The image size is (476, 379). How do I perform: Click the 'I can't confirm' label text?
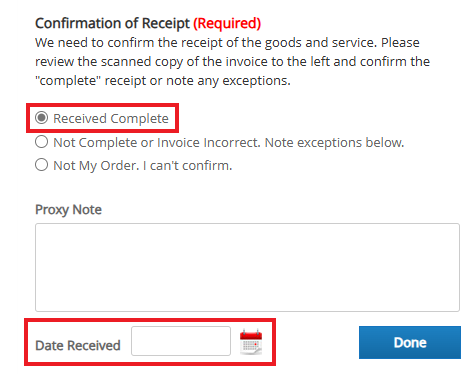(188, 165)
